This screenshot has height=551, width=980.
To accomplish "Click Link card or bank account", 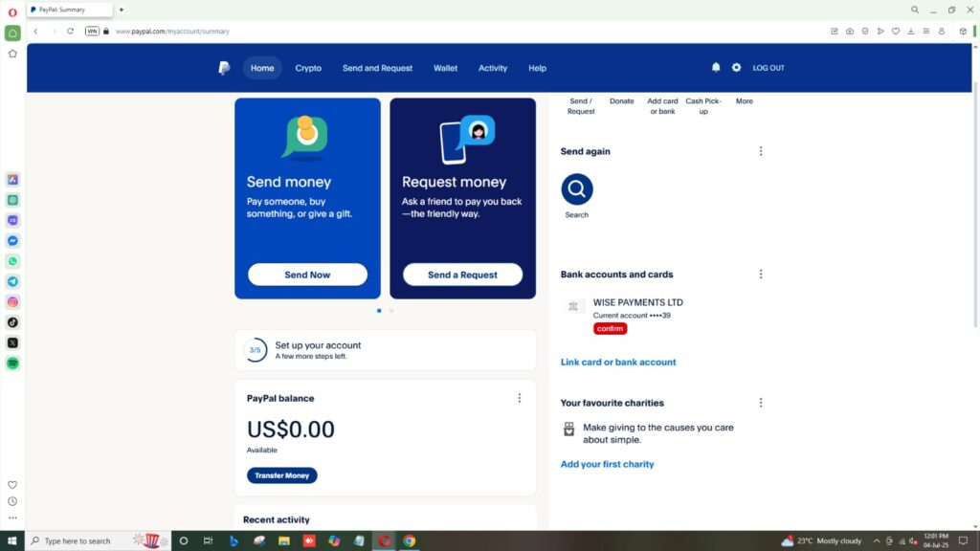I will [x=618, y=363].
